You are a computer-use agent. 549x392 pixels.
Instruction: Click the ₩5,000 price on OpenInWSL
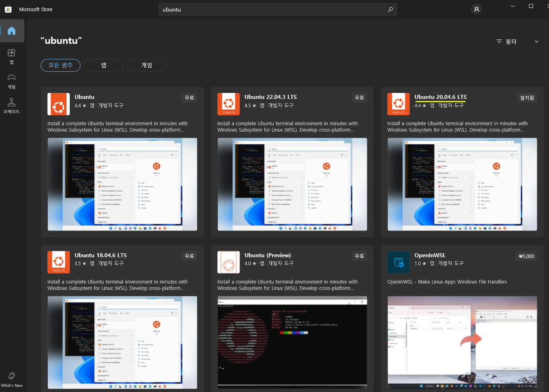(x=527, y=256)
